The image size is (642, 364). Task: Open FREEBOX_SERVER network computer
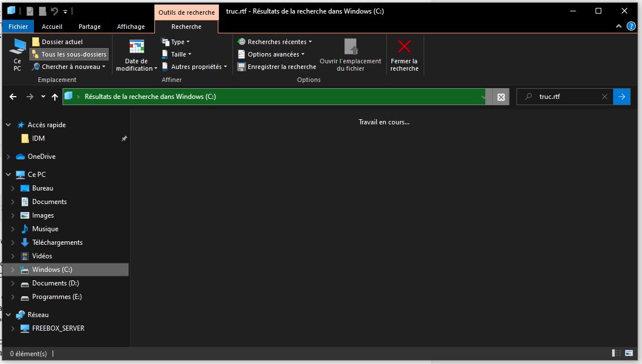(x=58, y=328)
